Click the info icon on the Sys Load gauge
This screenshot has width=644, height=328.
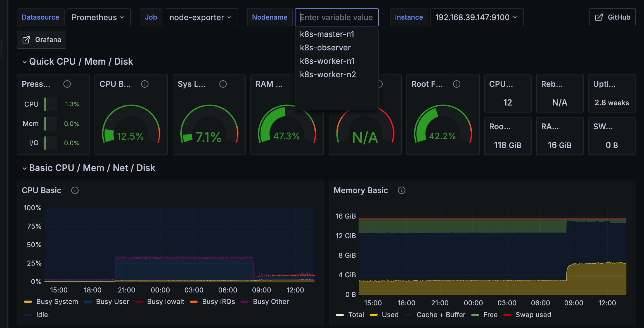pos(223,84)
